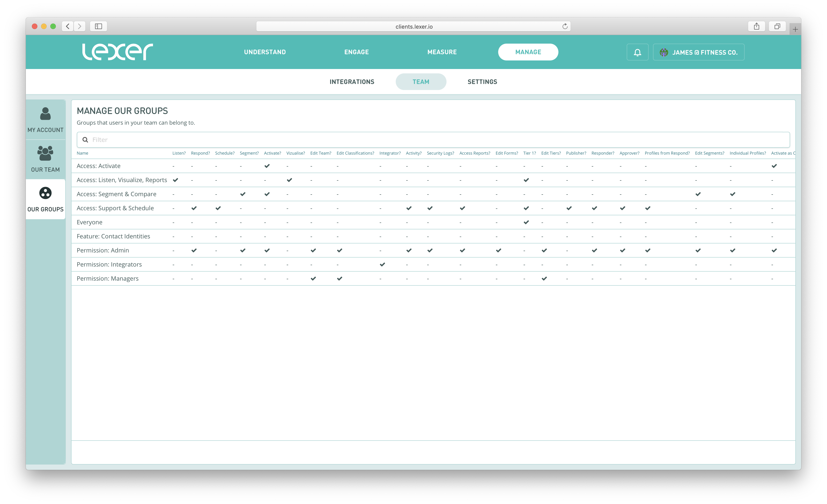Switch to the Integrations tab
Viewport: 827px width, 504px height.
[352, 82]
